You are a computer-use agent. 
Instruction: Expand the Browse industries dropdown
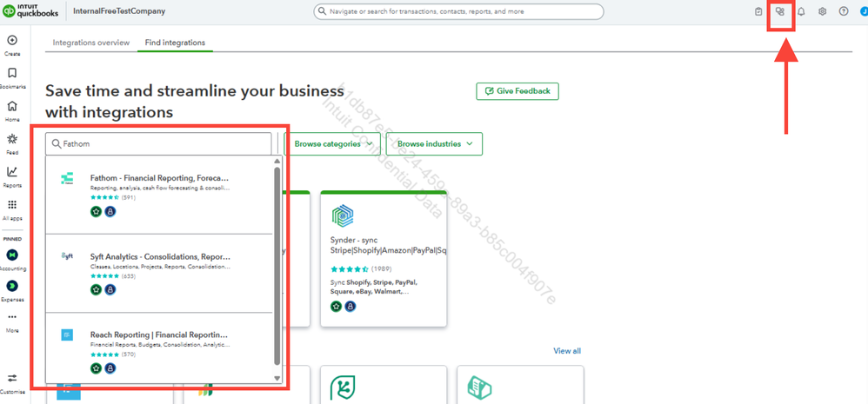point(435,143)
